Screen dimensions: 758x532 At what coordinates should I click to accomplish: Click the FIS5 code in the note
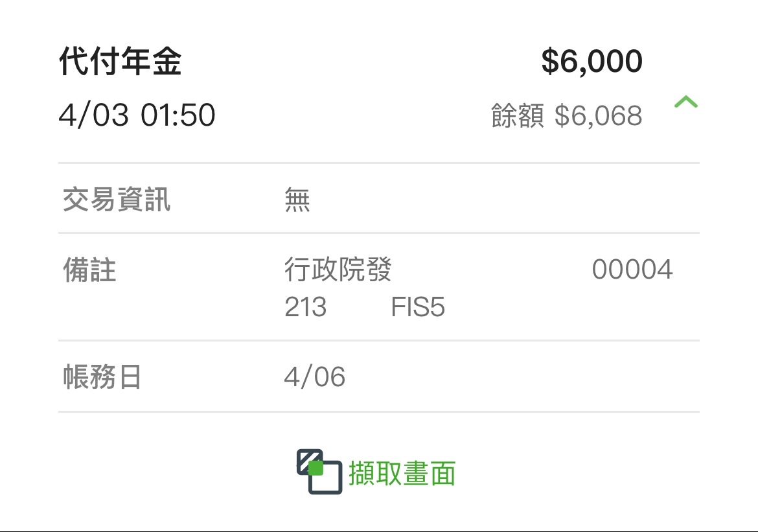pyautogui.click(x=418, y=306)
